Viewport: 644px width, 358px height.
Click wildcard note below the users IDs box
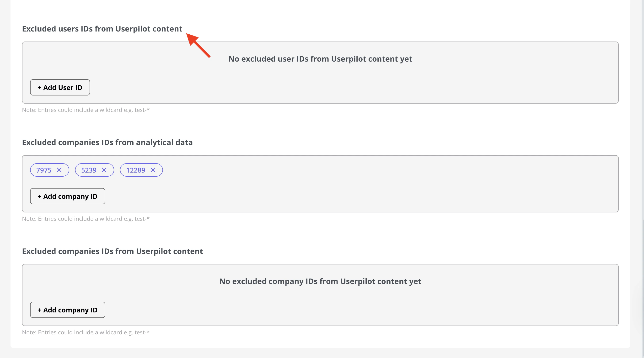point(86,110)
